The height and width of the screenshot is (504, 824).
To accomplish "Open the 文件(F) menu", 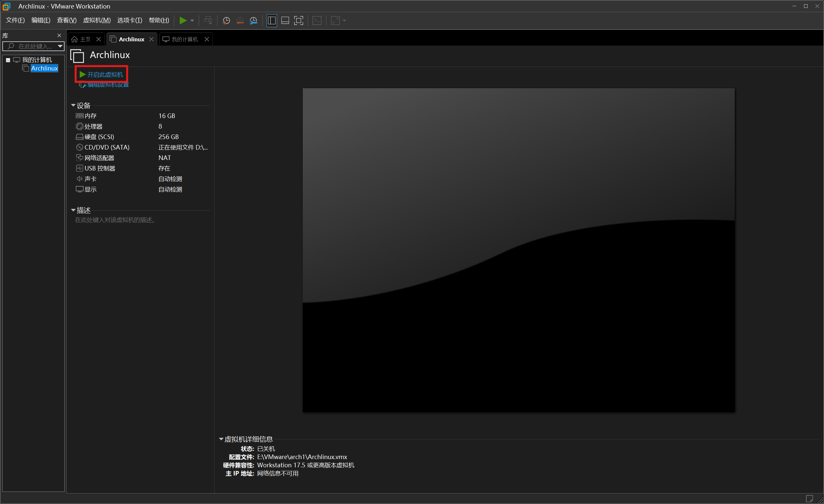I will (15, 20).
